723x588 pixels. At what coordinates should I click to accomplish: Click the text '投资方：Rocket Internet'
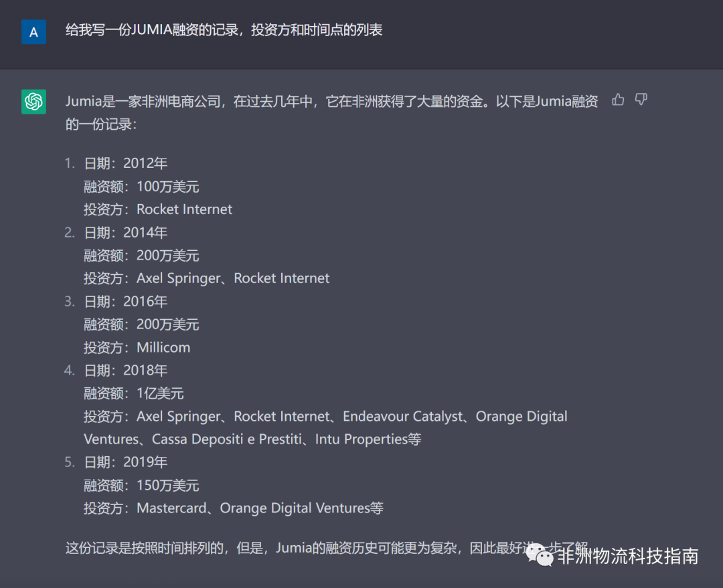(158, 209)
